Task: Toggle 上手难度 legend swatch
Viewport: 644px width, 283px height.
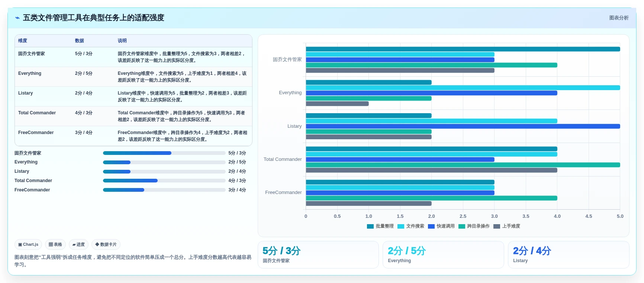Action: click(497, 226)
